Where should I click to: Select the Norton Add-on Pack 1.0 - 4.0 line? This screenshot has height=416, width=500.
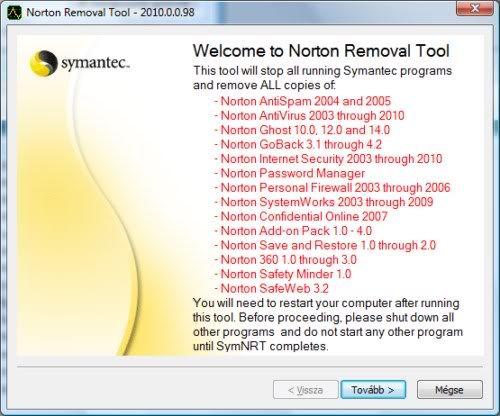click(x=293, y=231)
